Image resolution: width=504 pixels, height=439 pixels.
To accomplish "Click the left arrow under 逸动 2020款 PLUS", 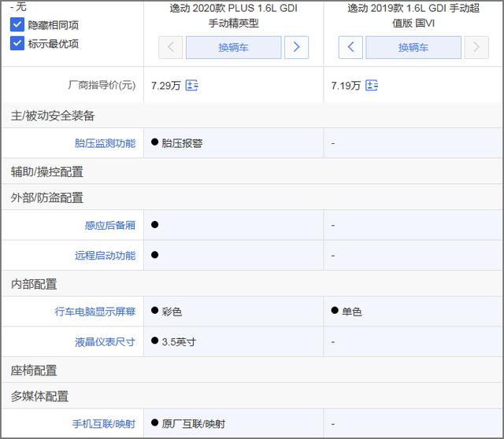I will click(x=171, y=47).
